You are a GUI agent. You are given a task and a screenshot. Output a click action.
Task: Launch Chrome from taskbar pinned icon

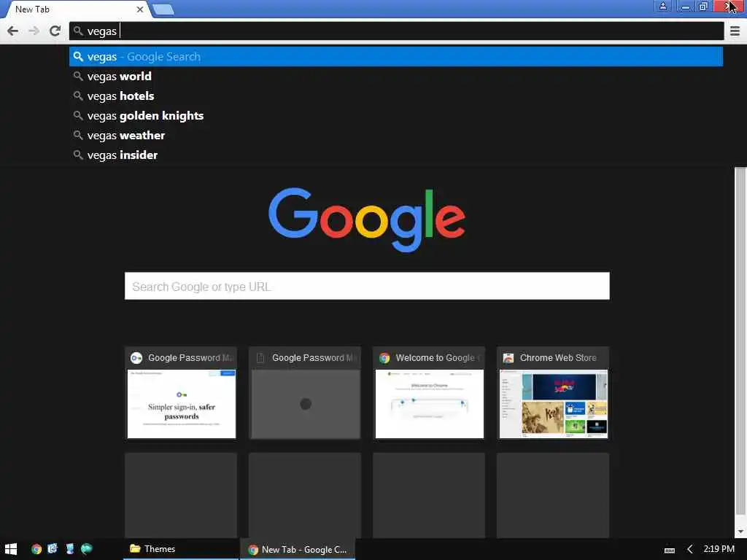36,549
